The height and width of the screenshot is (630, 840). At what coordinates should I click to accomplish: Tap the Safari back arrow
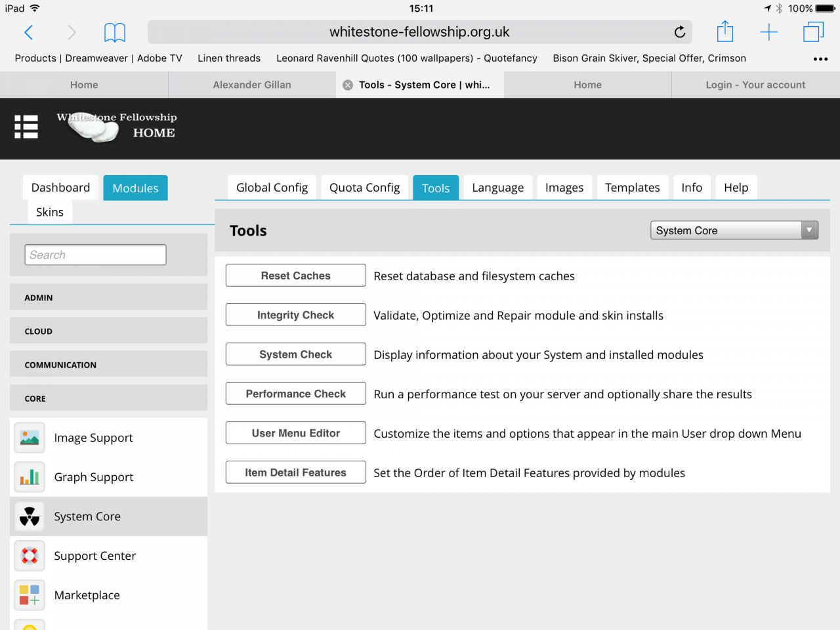tap(29, 32)
